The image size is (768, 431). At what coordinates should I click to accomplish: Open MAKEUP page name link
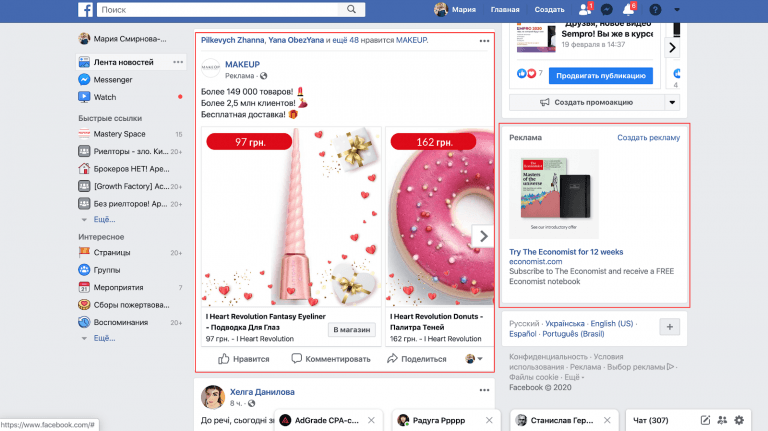(x=242, y=64)
